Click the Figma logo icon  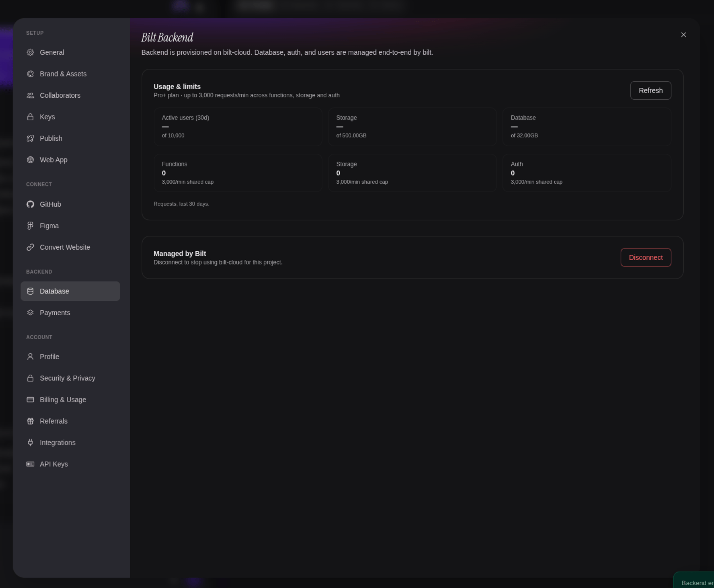(30, 226)
